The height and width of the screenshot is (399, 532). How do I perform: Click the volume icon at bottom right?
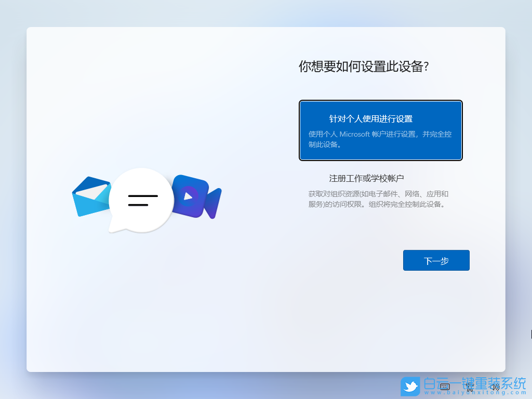pos(495,387)
